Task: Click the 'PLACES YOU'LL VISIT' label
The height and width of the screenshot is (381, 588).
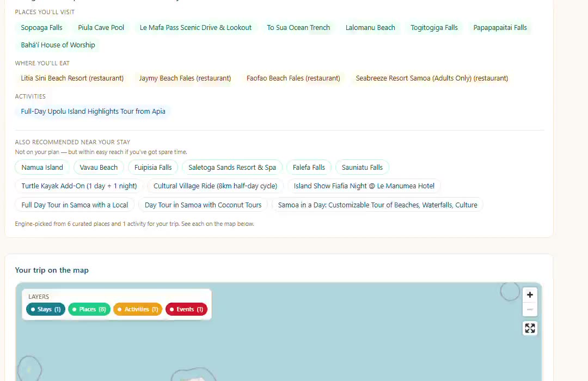Action: pyautogui.click(x=45, y=12)
